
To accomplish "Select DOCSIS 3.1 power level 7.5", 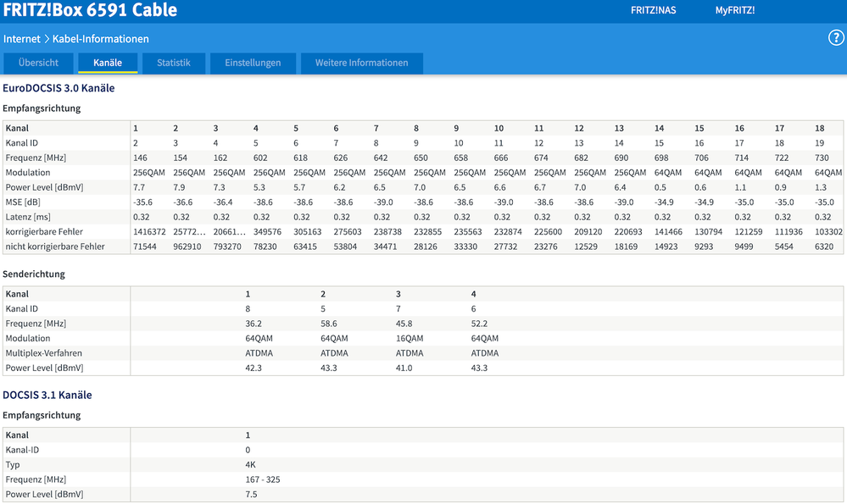I will 251,495.
